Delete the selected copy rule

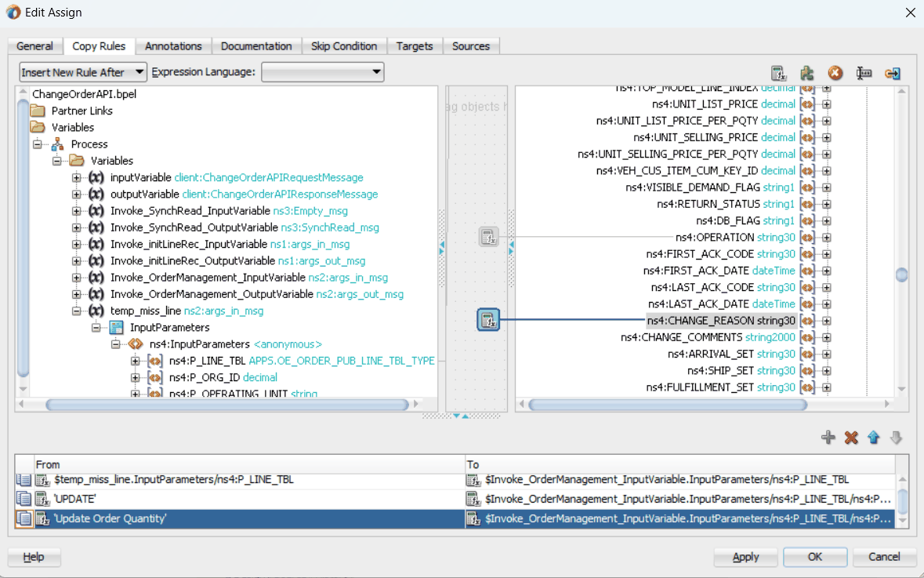(851, 438)
